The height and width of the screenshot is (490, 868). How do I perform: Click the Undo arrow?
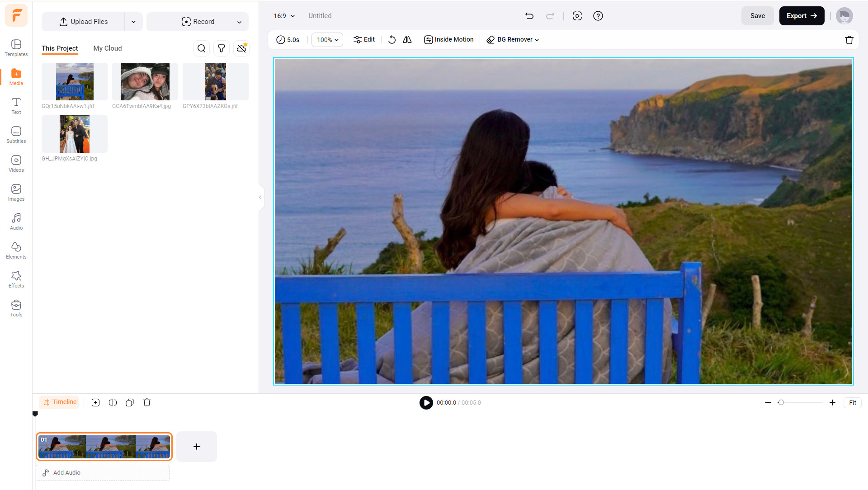click(x=529, y=16)
